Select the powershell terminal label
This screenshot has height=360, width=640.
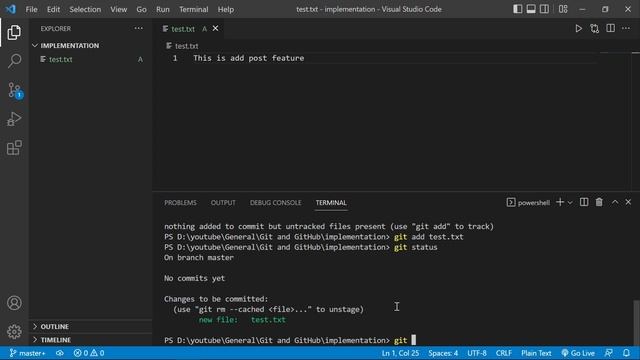coord(528,202)
